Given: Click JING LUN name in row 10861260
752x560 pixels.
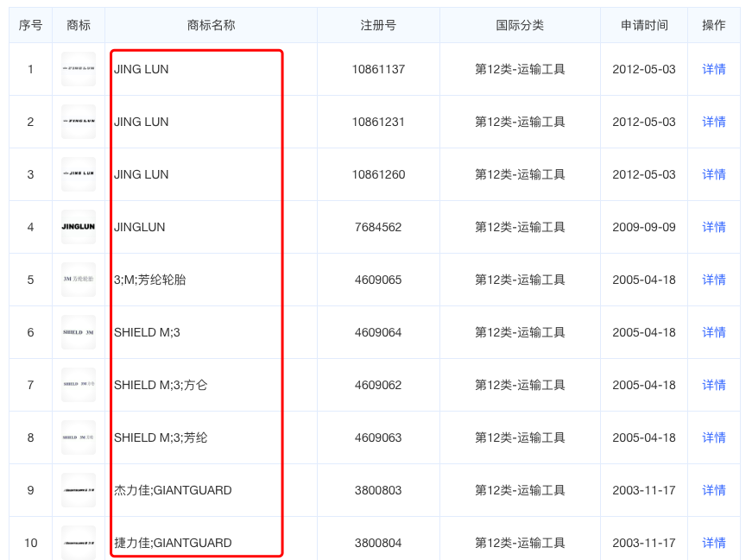Looking at the screenshot, I should (x=142, y=174).
